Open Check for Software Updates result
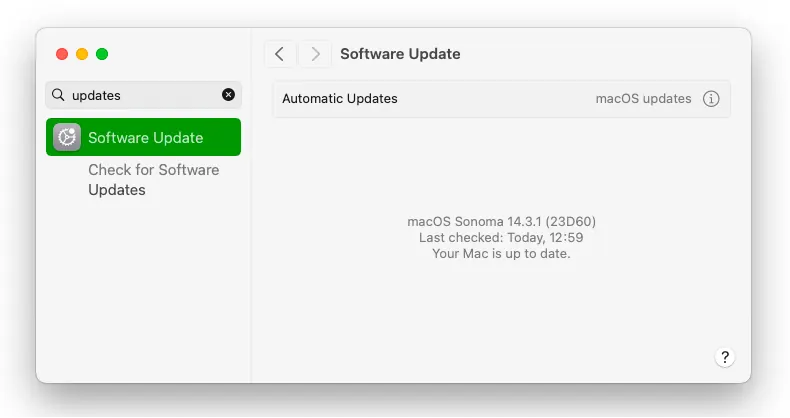 point(153,170)
